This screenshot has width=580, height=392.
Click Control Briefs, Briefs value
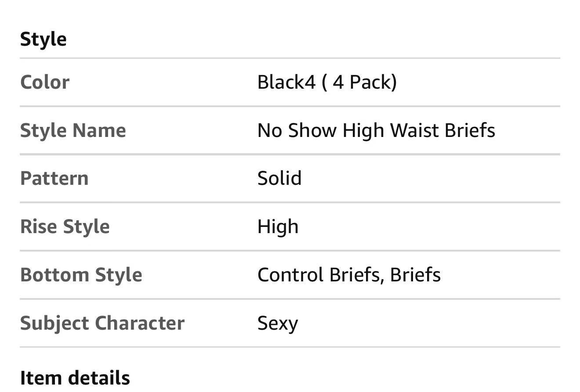pyautogui.click(x=349, y=275)
